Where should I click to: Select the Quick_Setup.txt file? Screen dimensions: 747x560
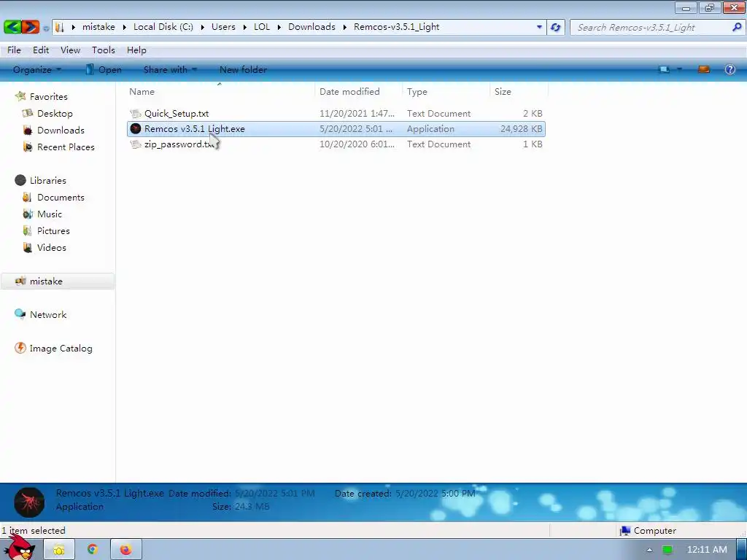coord(336,113)
